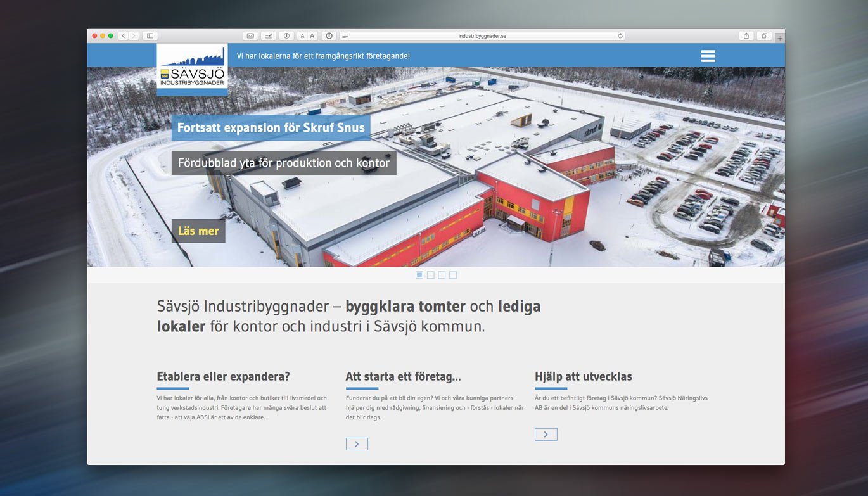Select the fourth slideshow indicator

pyautogui.click(x=453, y=275)
